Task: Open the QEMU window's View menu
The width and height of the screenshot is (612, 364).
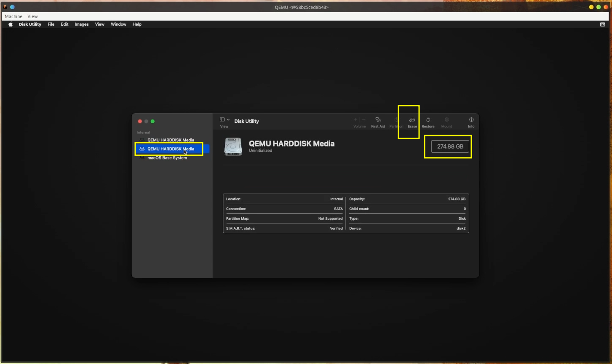Action: [x=32, y=16]
